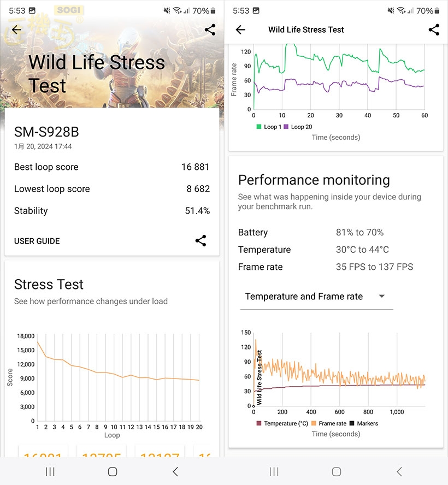Open recent apps on left screen
The width and height of the screenshot is (448, 485).
point(50,471)
